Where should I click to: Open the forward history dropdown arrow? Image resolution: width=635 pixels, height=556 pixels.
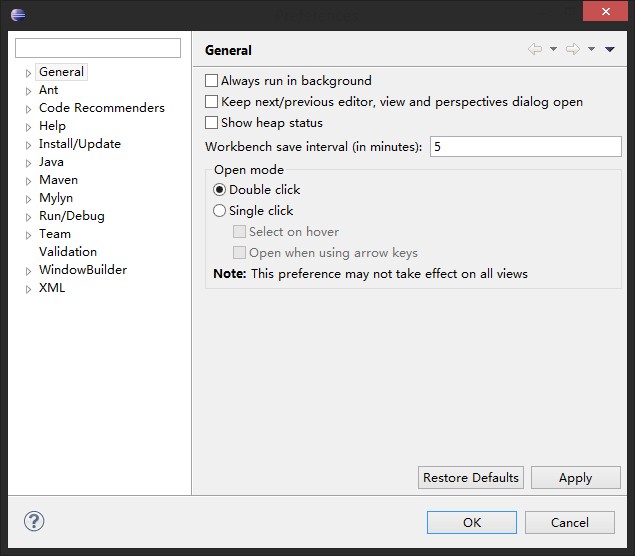[591, 49]
